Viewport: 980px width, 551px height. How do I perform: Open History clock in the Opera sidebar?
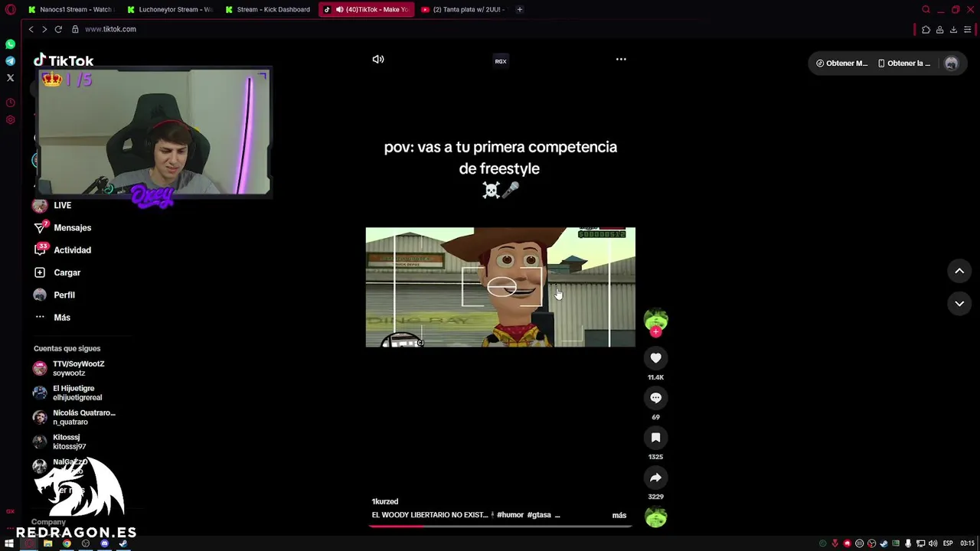[x=10, y=103]
